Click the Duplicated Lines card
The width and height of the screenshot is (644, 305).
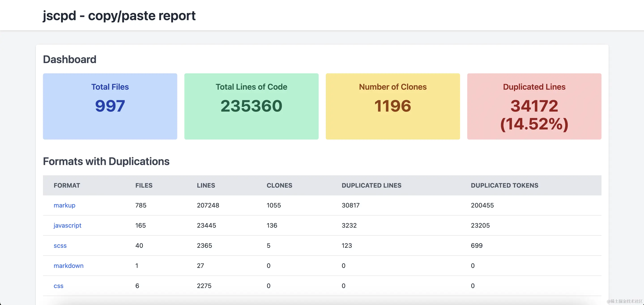(534, 106)
